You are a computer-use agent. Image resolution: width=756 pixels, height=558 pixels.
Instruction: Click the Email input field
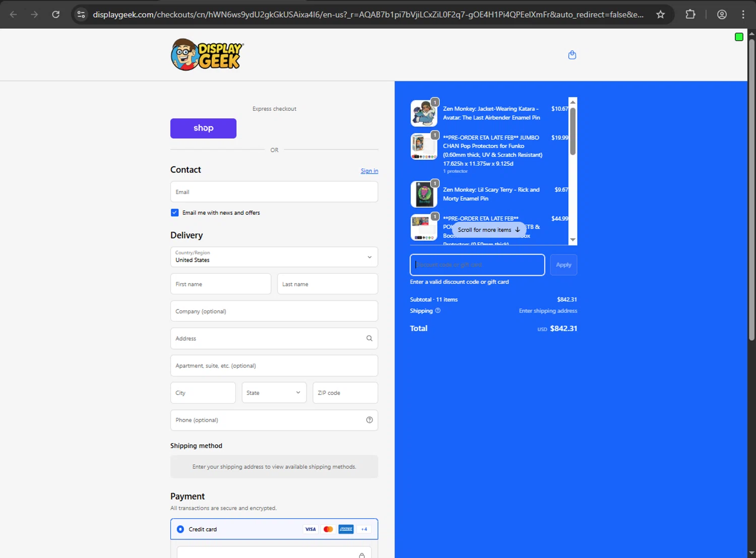point(274,192)
